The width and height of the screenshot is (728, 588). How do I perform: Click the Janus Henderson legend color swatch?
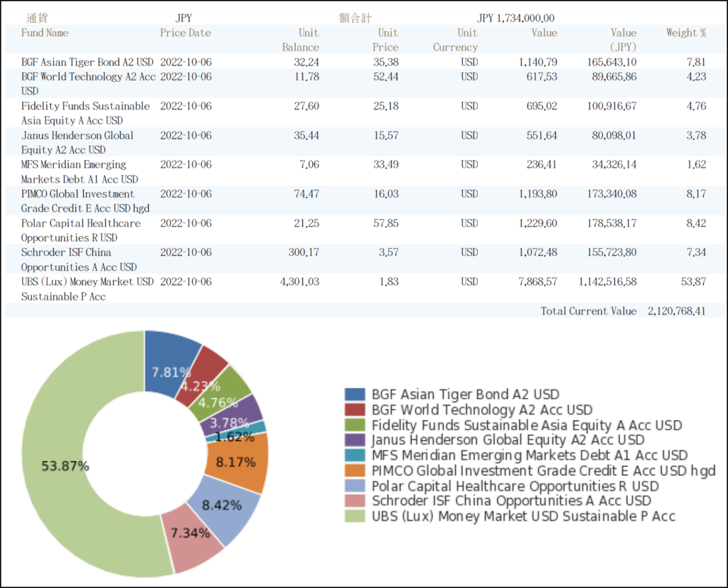355,440
